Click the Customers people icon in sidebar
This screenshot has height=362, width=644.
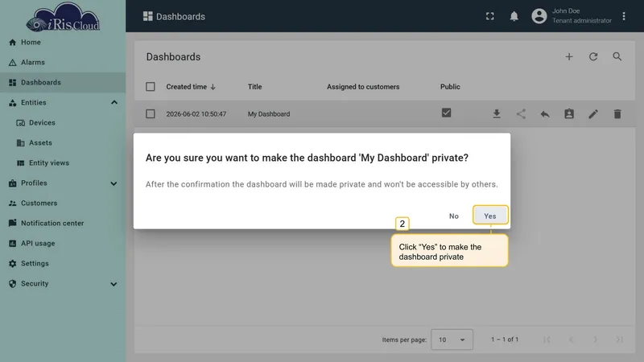point(12,204)
